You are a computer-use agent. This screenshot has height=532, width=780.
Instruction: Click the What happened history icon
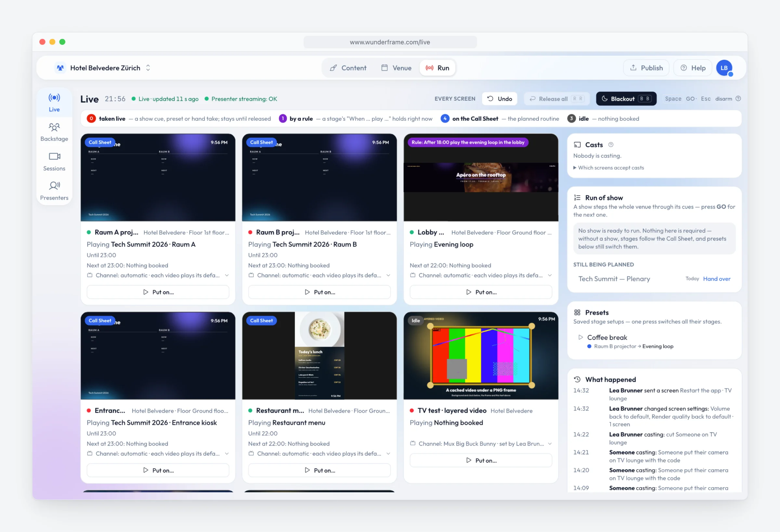point(577,379)
